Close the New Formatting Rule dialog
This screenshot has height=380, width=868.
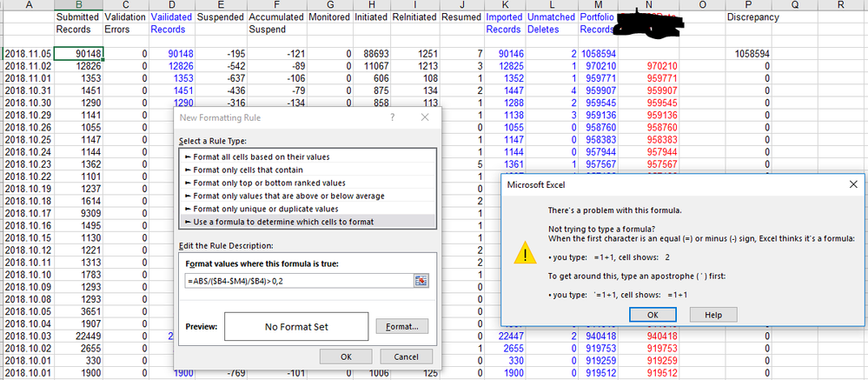pyautogui.click(x=425, y=117)
